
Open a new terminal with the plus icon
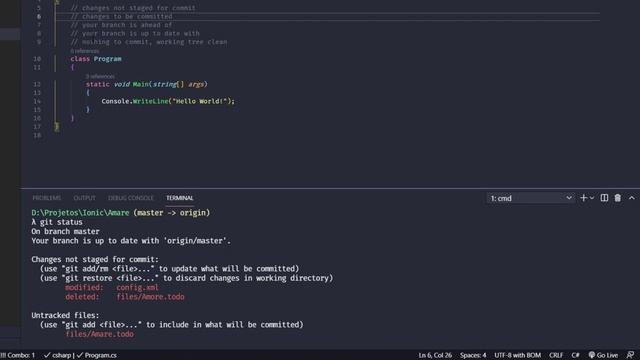583,198
